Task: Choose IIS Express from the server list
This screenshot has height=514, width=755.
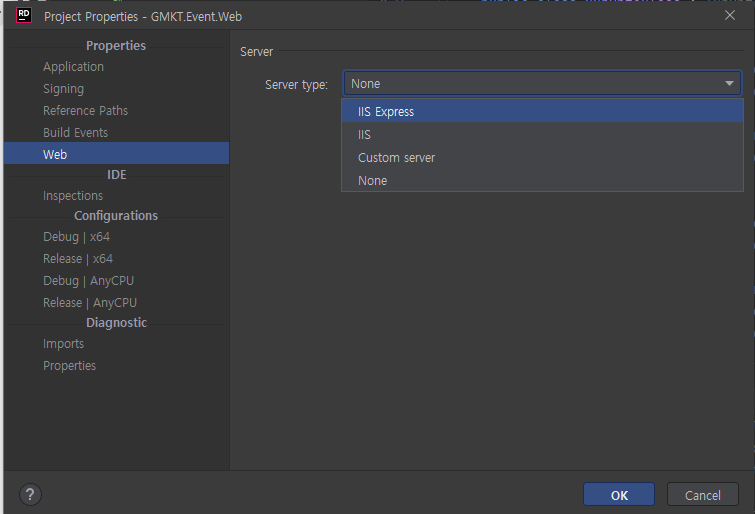Action: pyautogui.click(x=542, y=111)
